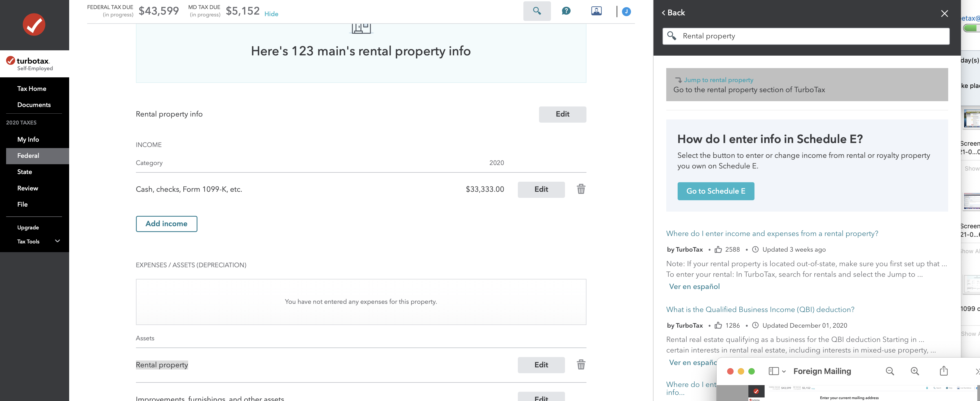This screenshot has width=980, height=401.
Task: Open Review section in sidebar
Action: tap(28, 188)
